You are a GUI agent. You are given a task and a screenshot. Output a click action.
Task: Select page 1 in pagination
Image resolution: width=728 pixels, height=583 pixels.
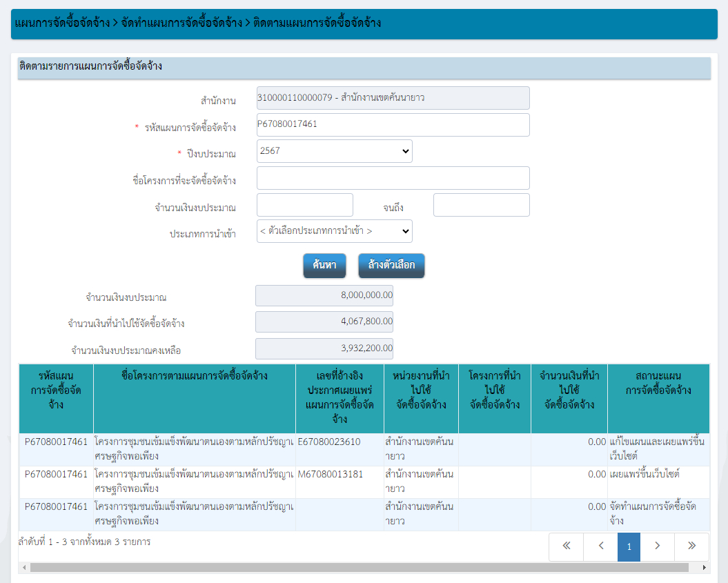[x=629, y=546]
